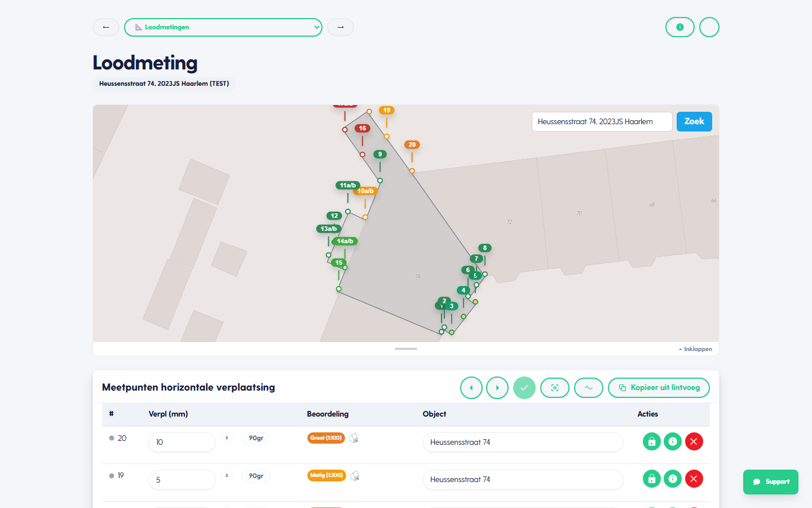The height and width of the screenshot is (508, 812).
Task: Collapse the map with Inklappen
Action: point(696,349)
